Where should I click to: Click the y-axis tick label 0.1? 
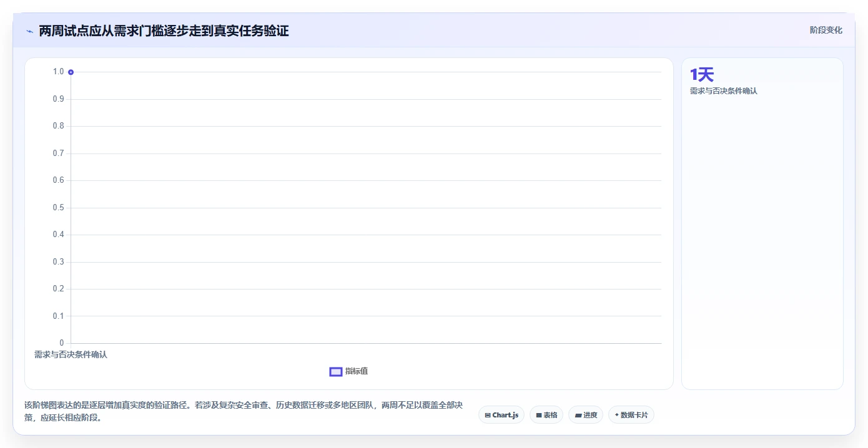coord(58,316)
